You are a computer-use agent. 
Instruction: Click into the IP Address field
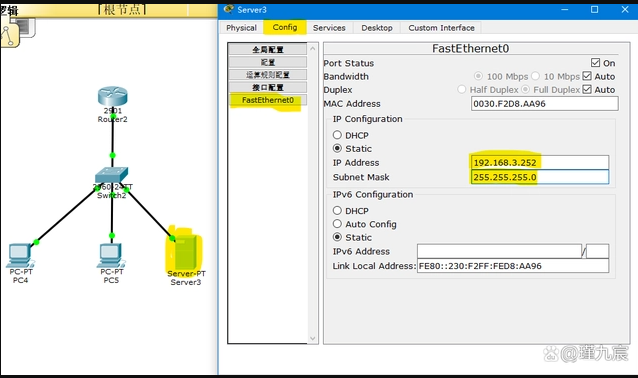(540, 162)
